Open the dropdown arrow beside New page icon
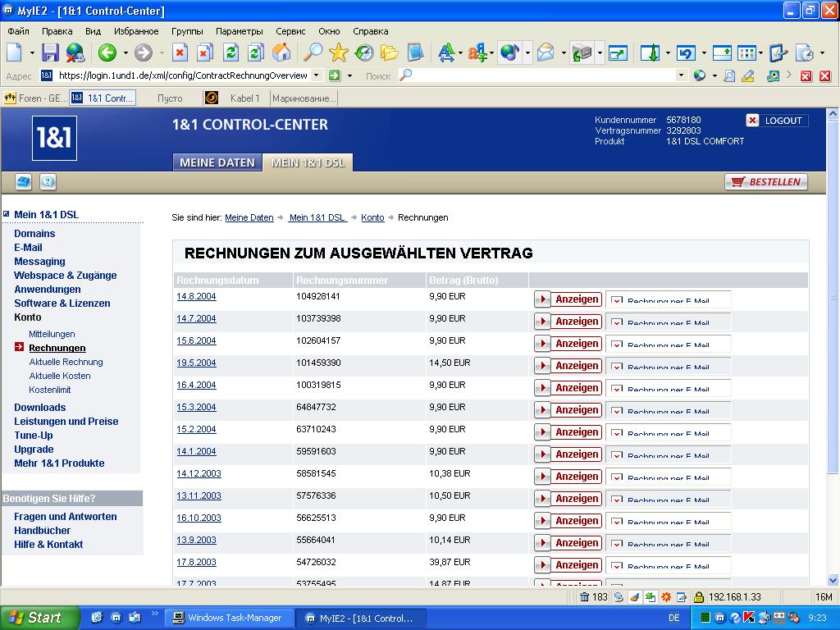The height and width of the screenshot is (630, 840). (32, 52)
